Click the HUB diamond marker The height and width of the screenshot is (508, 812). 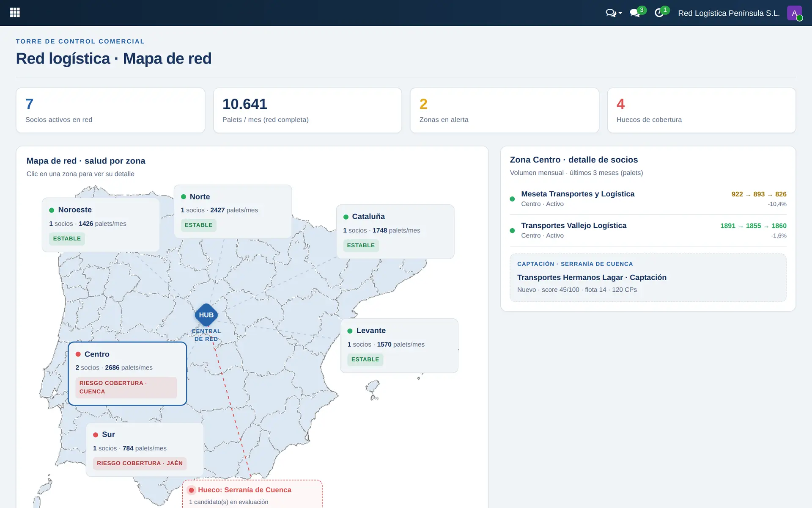pos(206,315)
